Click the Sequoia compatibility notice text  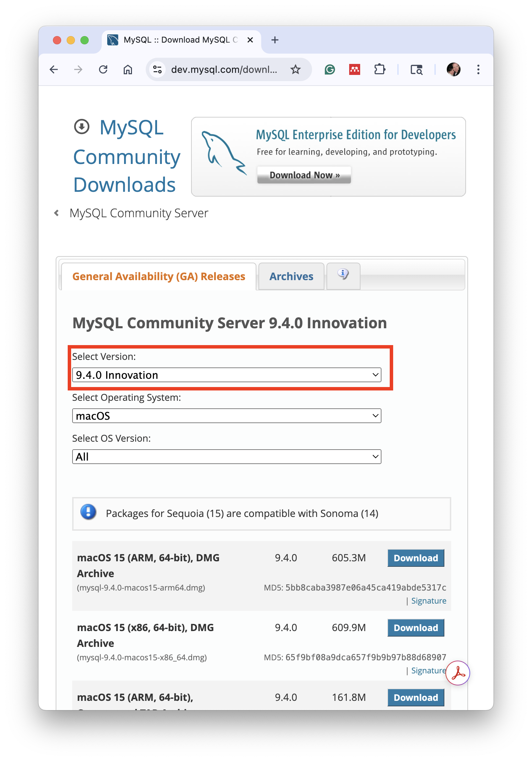(x=242, y=513)
